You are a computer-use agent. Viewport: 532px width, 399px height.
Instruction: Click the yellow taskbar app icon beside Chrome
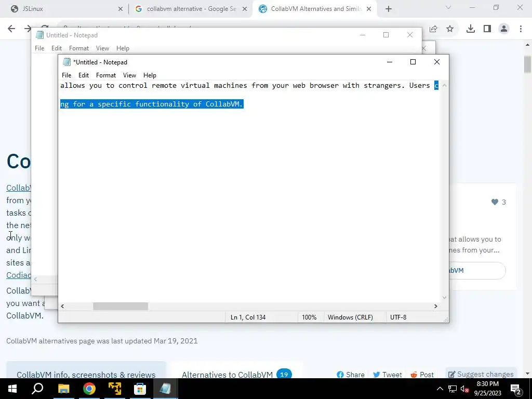point(115,389)
